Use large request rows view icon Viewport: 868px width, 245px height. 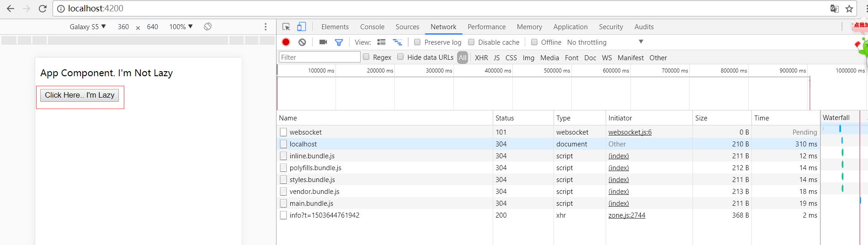click(381, 42)
